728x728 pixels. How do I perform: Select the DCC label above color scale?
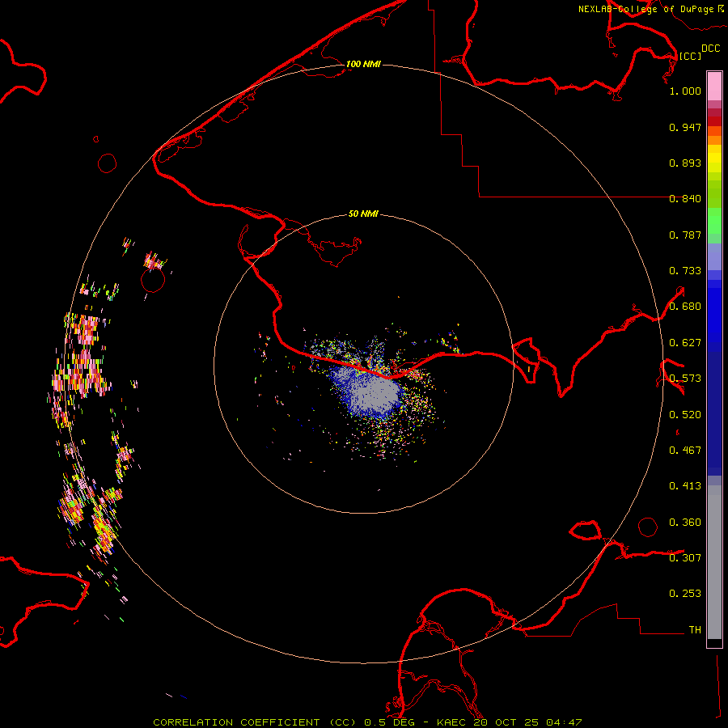pyautogui.click(x=710, y=49)
